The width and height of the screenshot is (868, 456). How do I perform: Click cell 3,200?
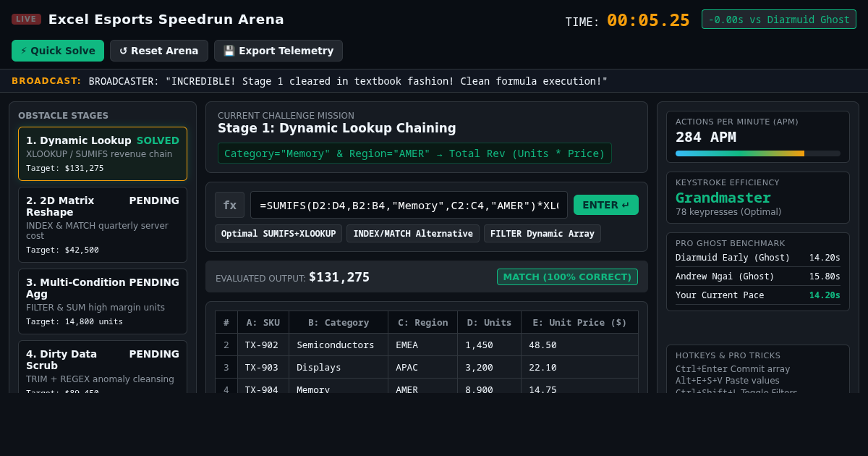[489, 367]
